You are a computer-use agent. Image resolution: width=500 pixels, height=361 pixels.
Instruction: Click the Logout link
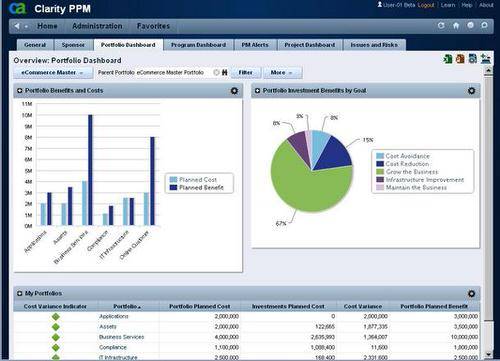426,5
